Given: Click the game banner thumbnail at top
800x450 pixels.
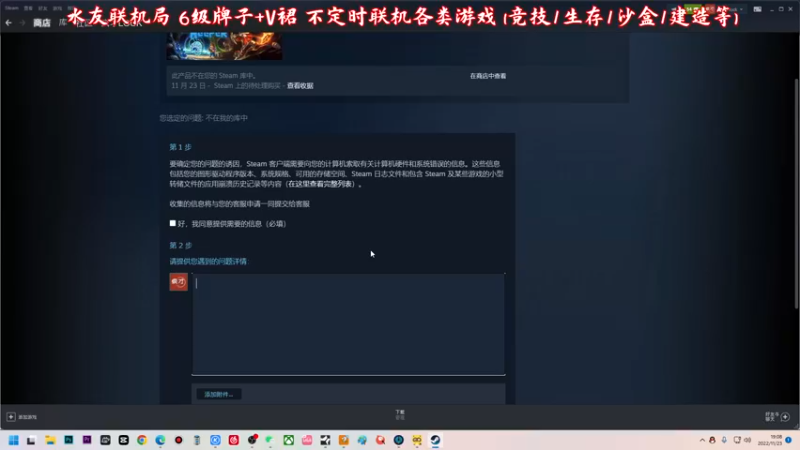Looking at the screenshot, I should (224, 46).
